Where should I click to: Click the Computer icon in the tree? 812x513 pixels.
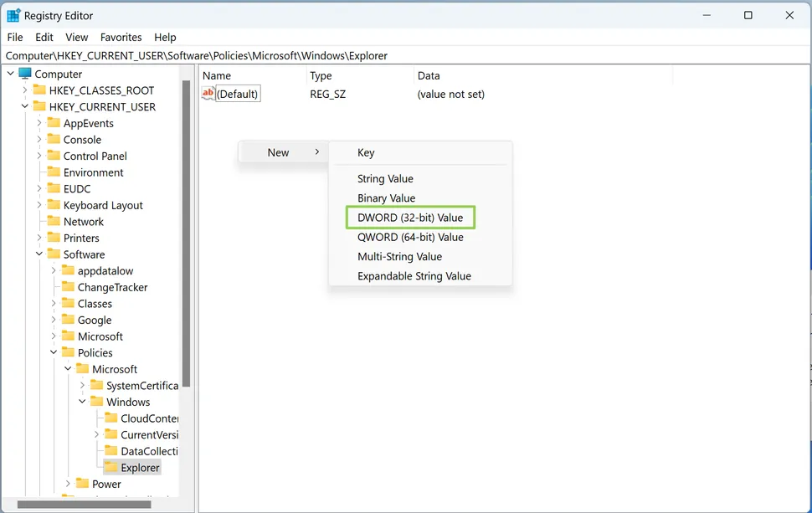pyautogui.click(x=25, y=74)
